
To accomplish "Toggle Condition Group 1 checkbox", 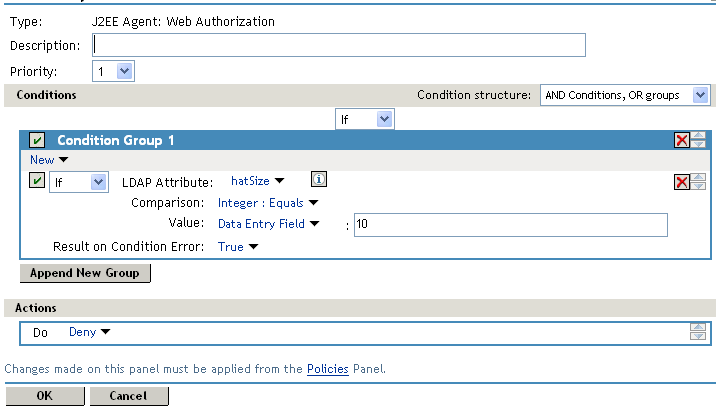I will (x=37, y=141).
